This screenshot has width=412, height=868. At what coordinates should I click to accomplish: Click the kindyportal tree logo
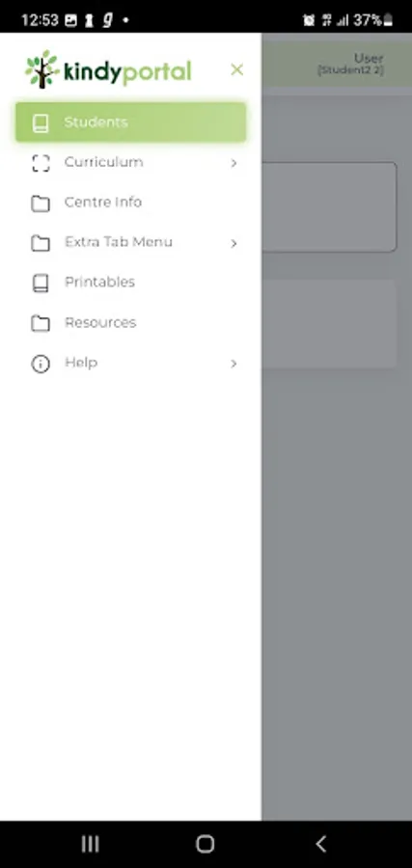coord(42,69)
